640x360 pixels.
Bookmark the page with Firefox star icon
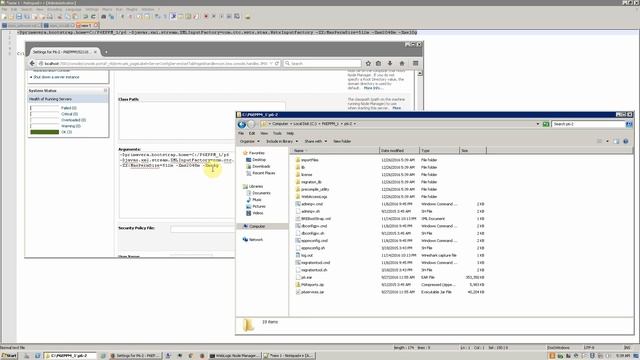tap(368, 63)
